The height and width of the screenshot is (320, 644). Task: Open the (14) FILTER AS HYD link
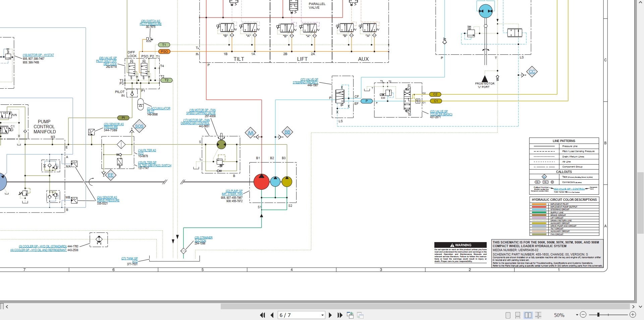(x=147, y=152)
